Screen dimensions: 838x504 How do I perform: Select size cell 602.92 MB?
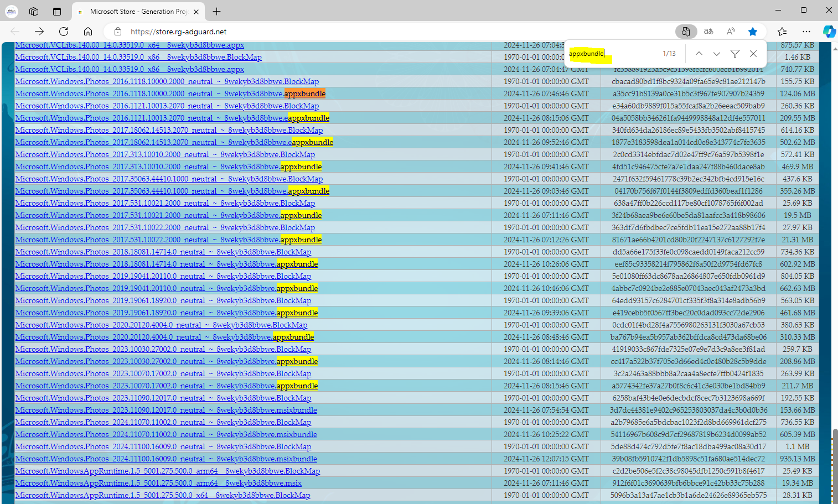tap(798, 264)
